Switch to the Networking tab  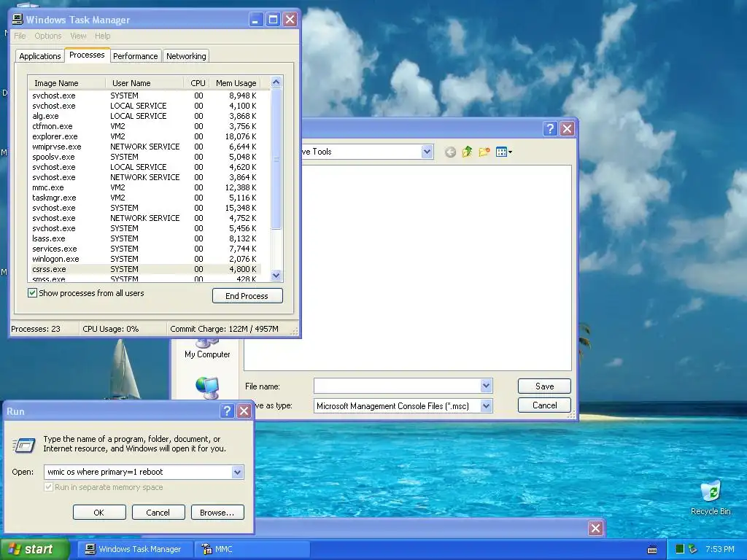pos(186,56)
